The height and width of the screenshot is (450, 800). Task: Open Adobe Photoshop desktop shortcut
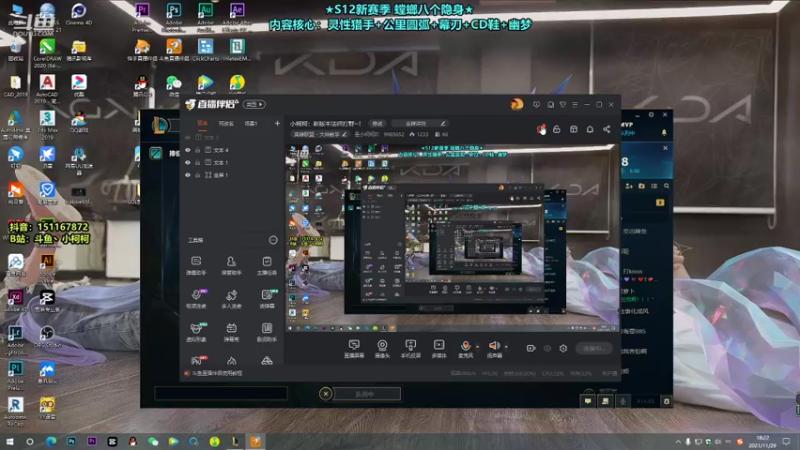[173, 16]
